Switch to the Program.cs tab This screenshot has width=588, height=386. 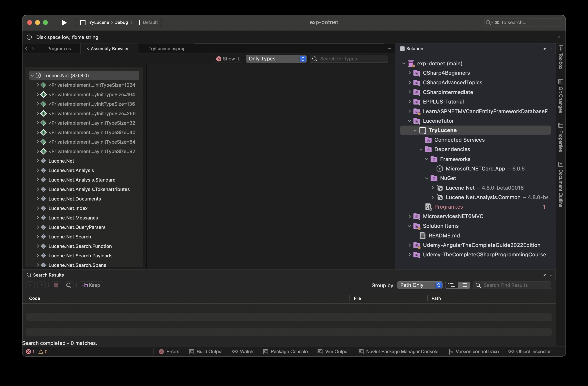[59, 49]
